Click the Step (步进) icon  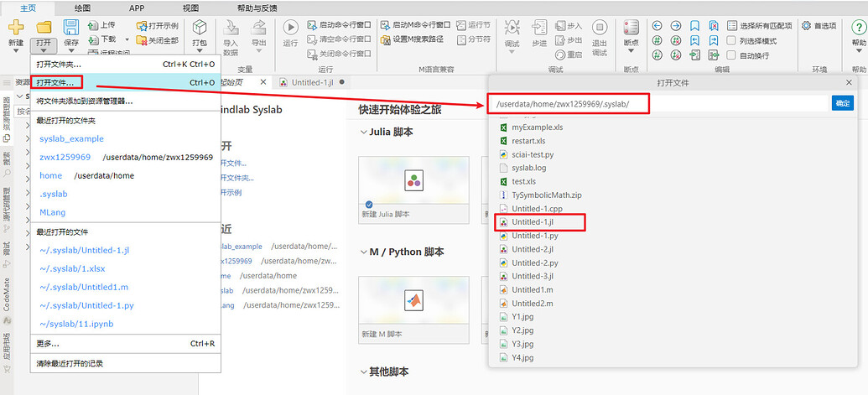point(540,27)
